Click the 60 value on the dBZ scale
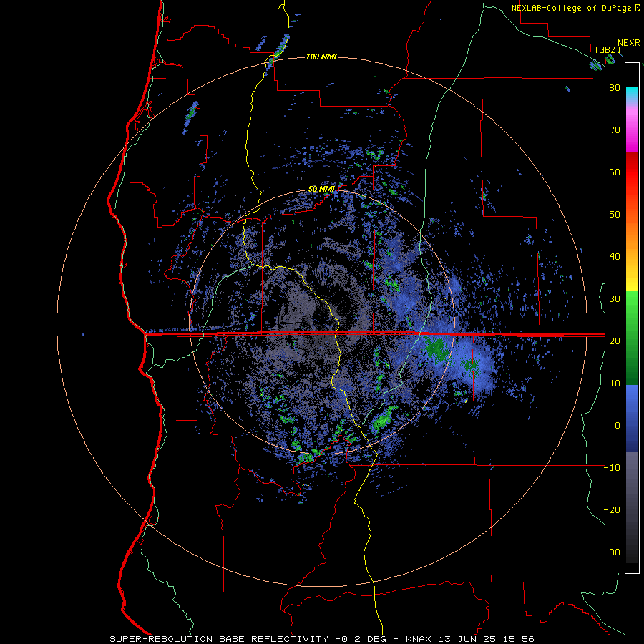This screenshot has height=644, width=644. 615,172
